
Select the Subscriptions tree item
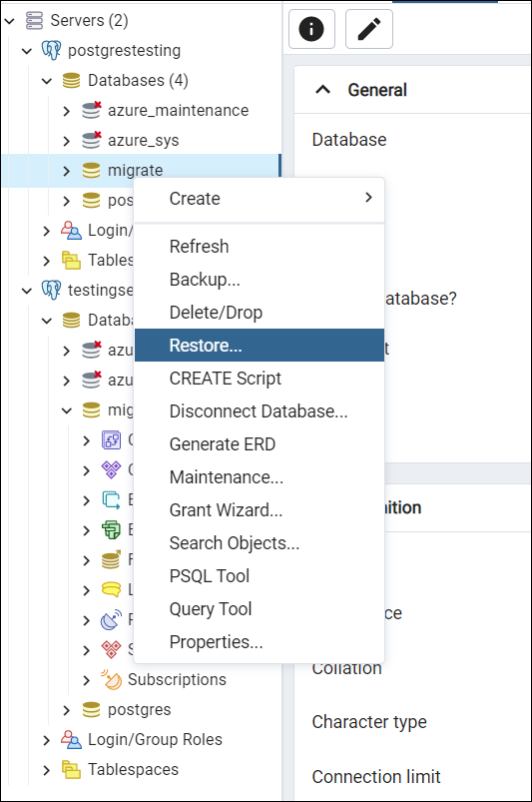tap(177, 679)
